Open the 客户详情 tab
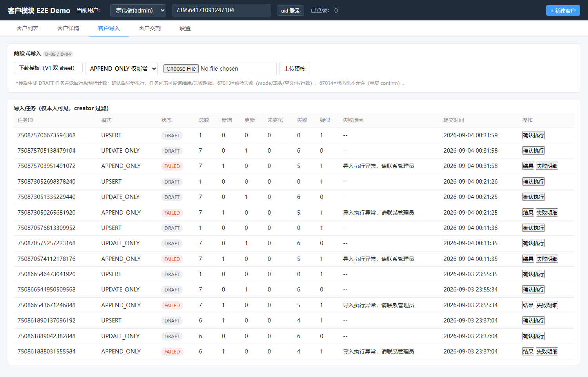Viewport: 588px width, 377px height. pyautogui.click(x=68, y=28)
